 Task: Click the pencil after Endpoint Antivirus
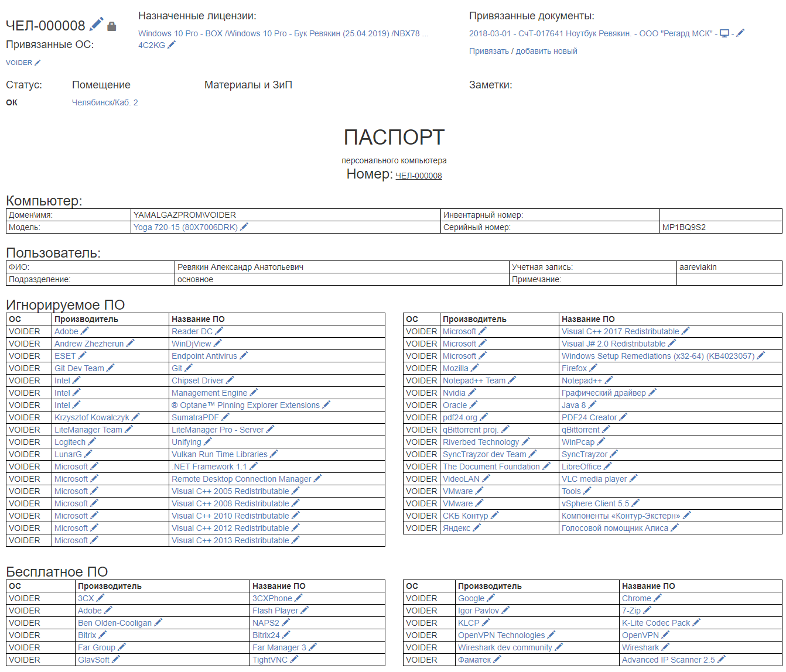coord(244,356)
